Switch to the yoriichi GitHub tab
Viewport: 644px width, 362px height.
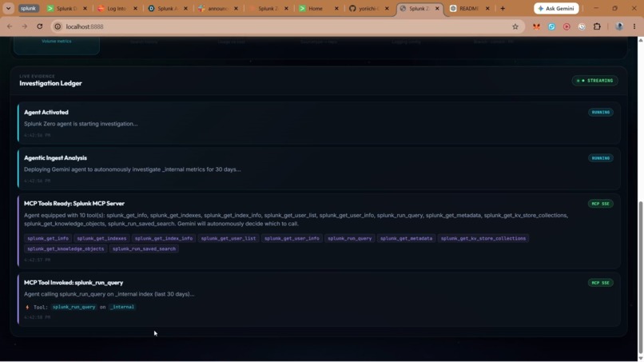click(x=368, y=8)
